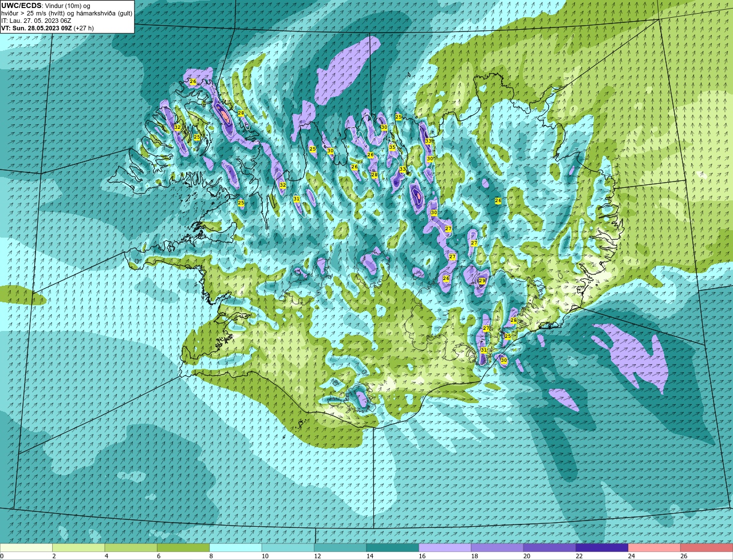This screenshot has height=560, width=733.
Task: Select the medium purple 18–20 m/s legend swatch
Action: tap(498, 547)
